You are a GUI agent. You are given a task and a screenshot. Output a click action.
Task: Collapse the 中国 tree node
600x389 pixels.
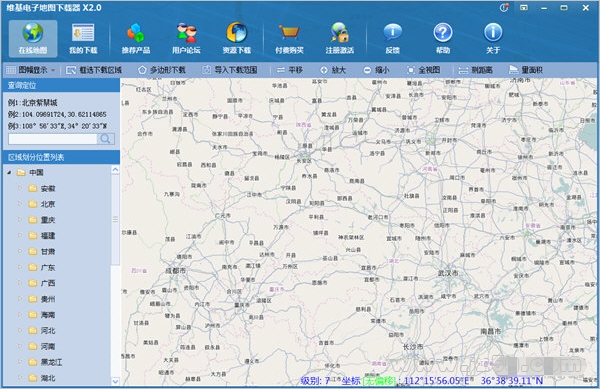pyautogui.click(x=9, y=173)
